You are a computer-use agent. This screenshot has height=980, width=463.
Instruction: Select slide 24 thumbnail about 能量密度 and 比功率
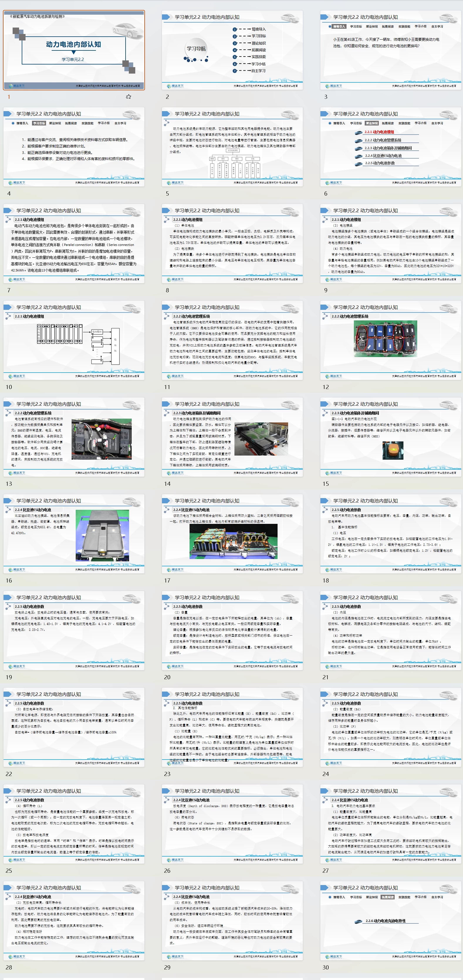[391, 727]
